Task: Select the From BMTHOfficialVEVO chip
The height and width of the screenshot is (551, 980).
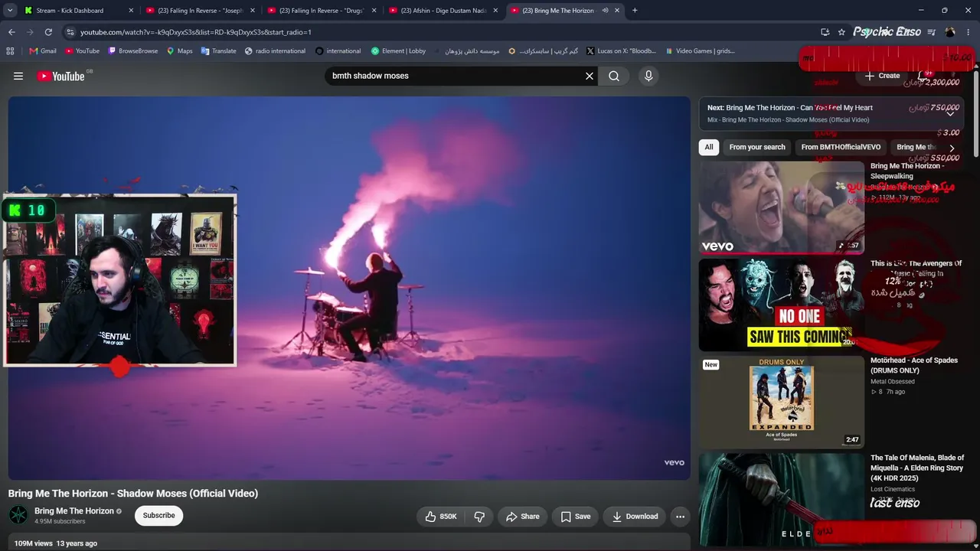Action: pos(841,147)
